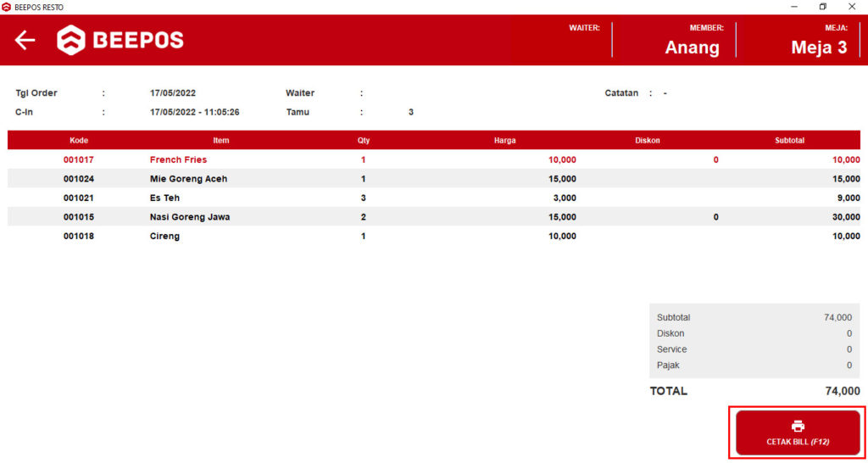Viewport: 868px width, 463px height.
Task: Close the BEEPOS RESTO window
Action: coord(852,7)
